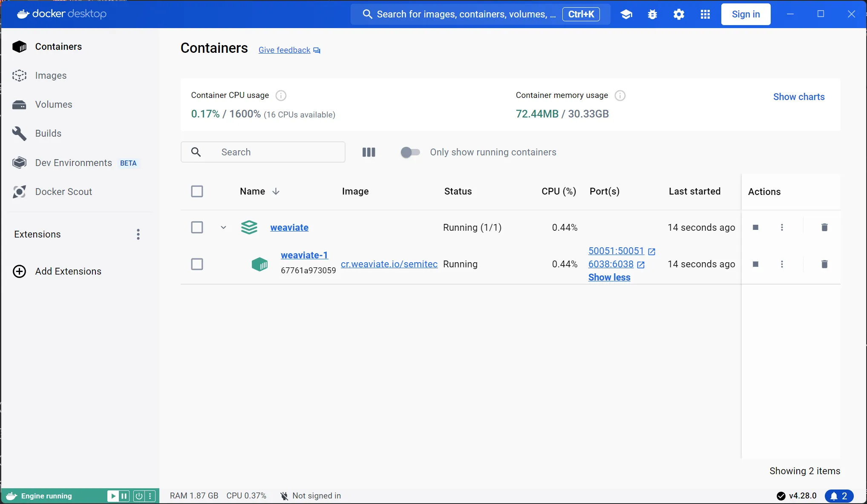Open more actions for weaviate-1 row
Screen dimensions: 867x504
(781, 264)
